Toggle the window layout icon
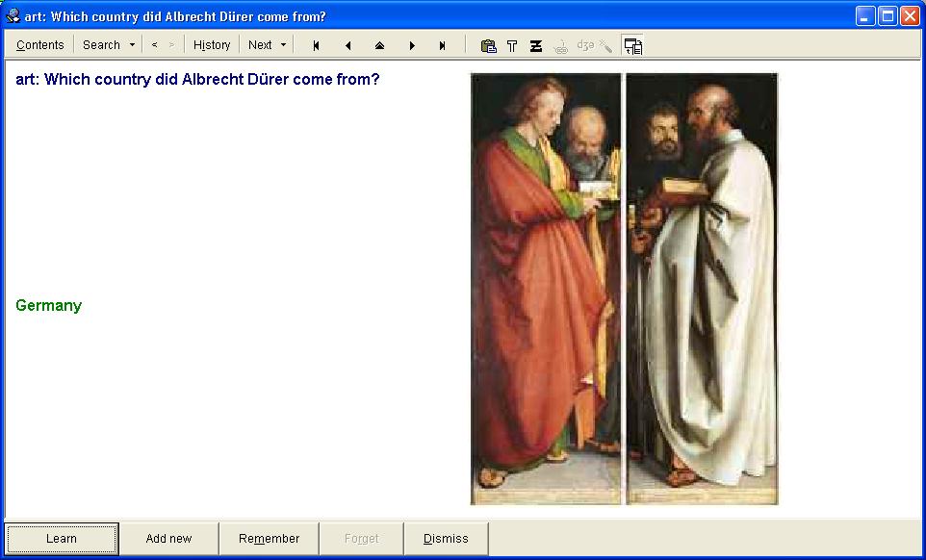926x560 pixels. 632,45
